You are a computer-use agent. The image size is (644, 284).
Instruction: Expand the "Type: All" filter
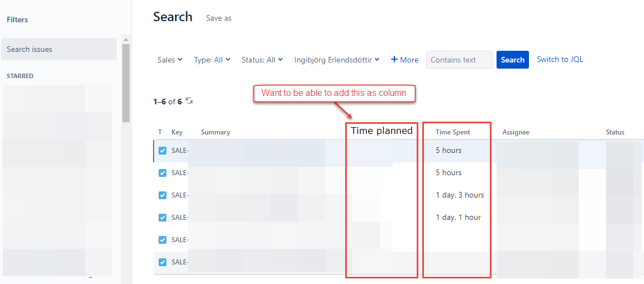tap(212, 60)
